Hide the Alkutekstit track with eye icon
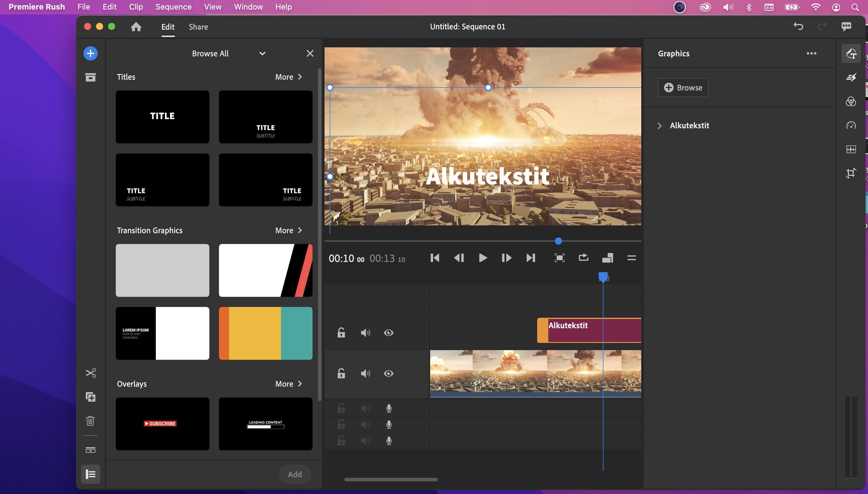This screenshot has width=868, height=494. (x=388, y=332)
